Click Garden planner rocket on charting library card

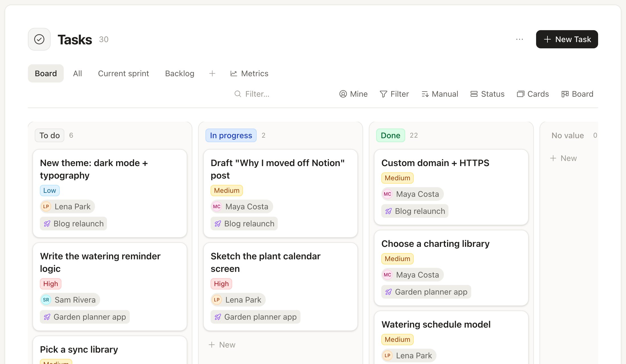click(389, 292)
